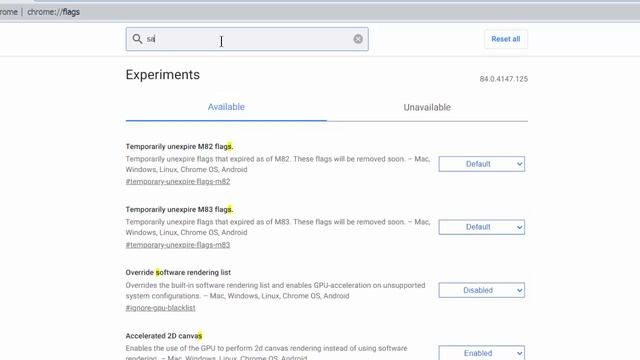Focus the search flags input box
640x360 pixels.
(x=247, y=39)
